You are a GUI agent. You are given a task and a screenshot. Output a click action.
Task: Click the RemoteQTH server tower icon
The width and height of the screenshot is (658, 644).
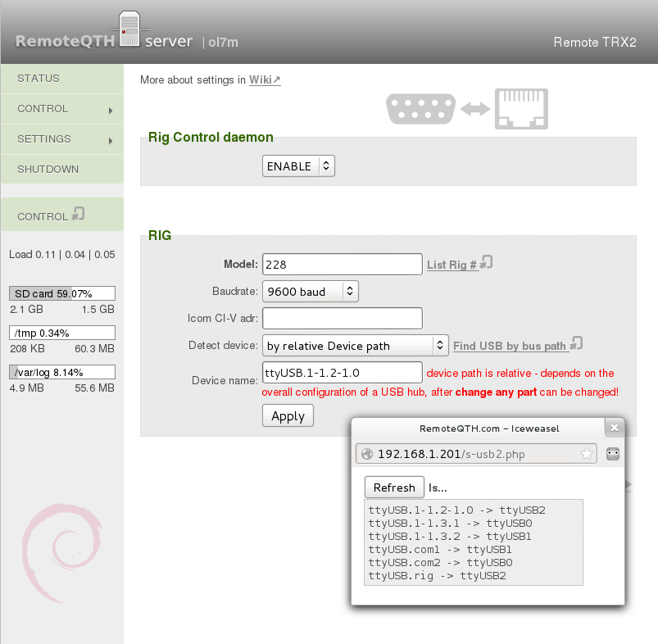click(129, 29)
